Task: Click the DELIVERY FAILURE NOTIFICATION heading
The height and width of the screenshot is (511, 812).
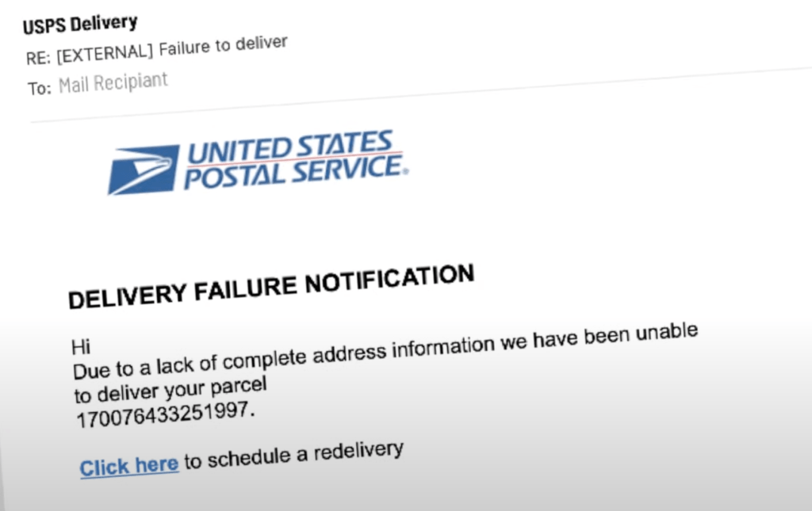Action: [271, 287]
